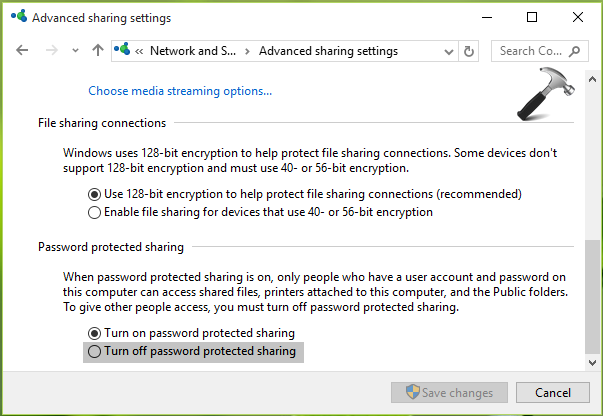Expand the address bar history dropdown
Viewport: 603px width, 416px height.
click(447, 51)
